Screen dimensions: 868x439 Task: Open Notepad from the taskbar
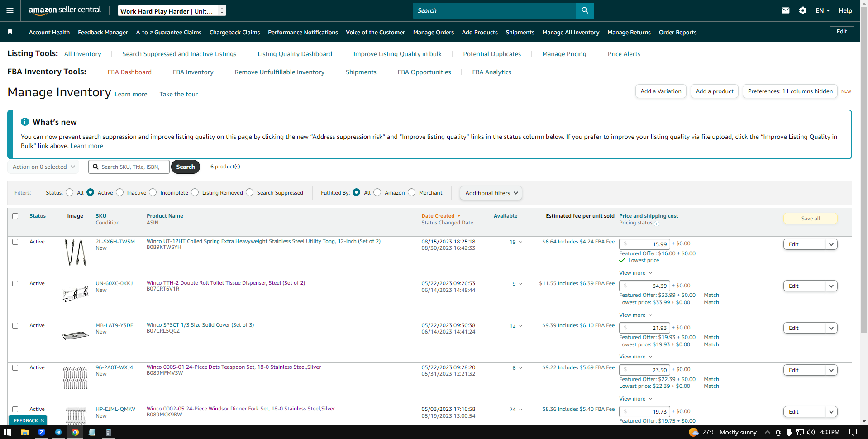[x=92, y=432]
